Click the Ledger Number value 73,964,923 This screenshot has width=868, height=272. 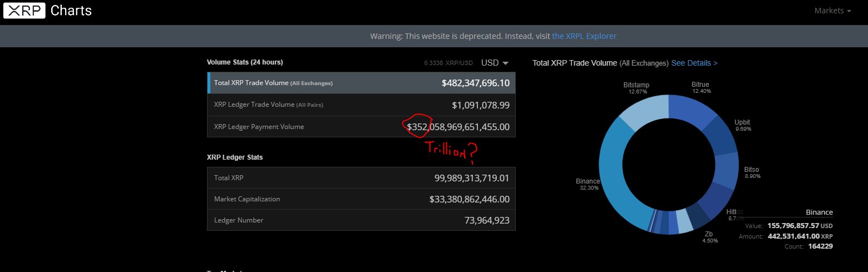(x=487, y=220)
